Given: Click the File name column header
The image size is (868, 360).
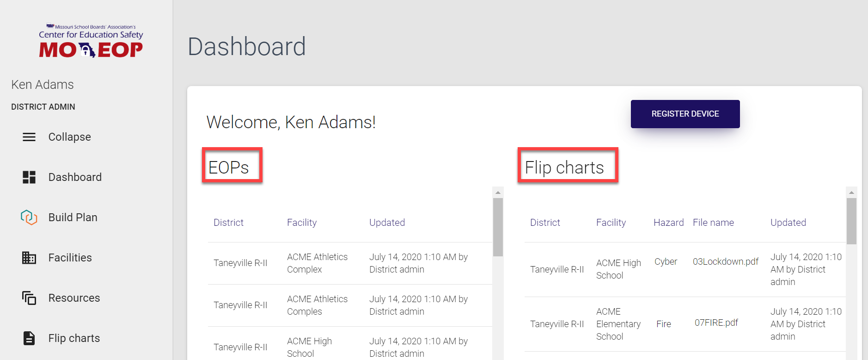Looking at the screenshot, I should [x=713, y=223].
